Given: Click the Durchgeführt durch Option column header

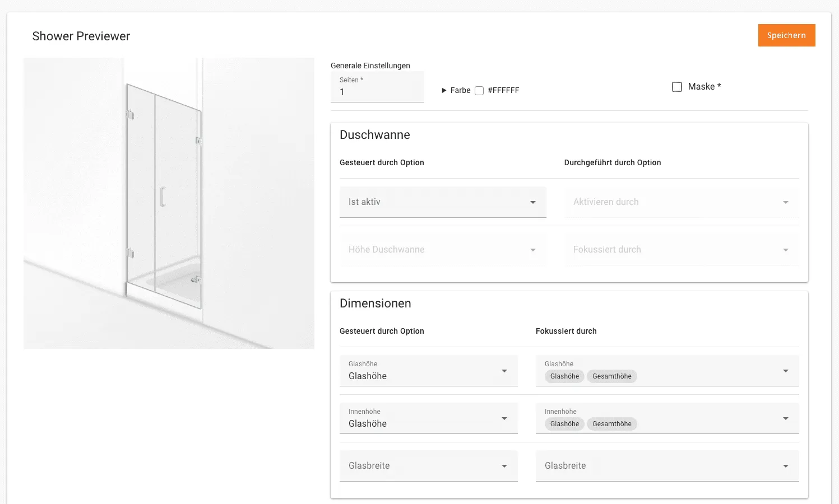Looking at the screenshot, I should 613,162.
